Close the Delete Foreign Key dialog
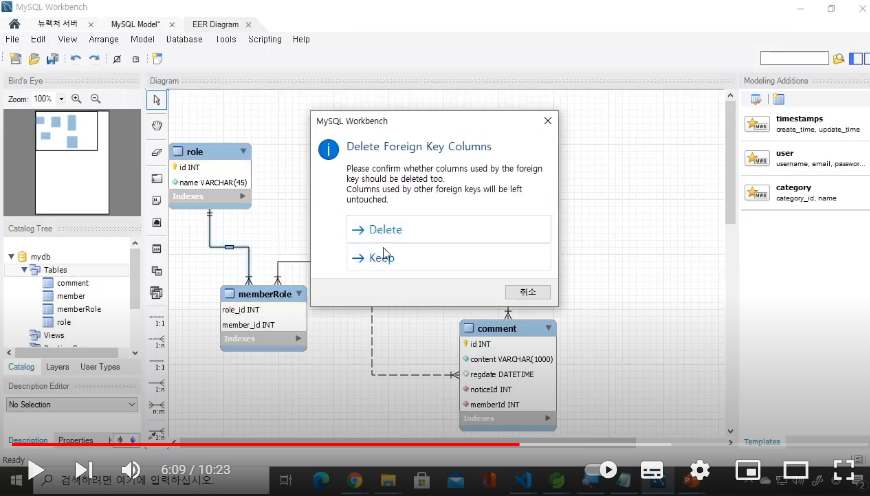This screenshot has width=870, height=496. point(548,120)
